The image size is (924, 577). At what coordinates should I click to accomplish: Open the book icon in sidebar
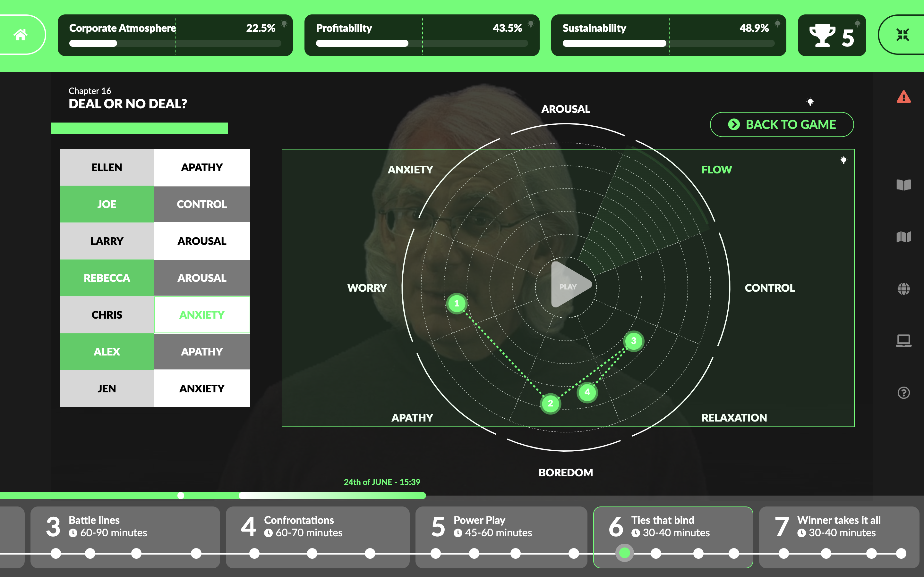coord(903,185)
